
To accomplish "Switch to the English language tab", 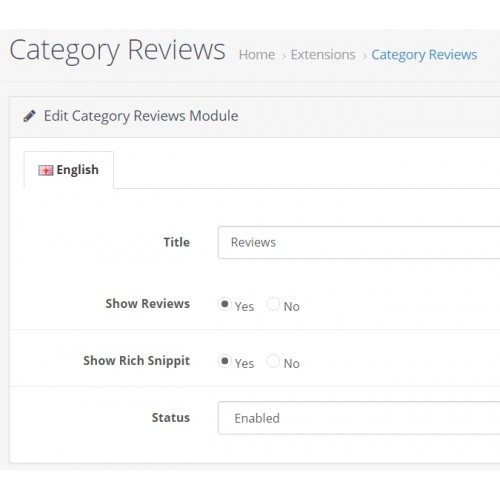I will click(69, 170).
